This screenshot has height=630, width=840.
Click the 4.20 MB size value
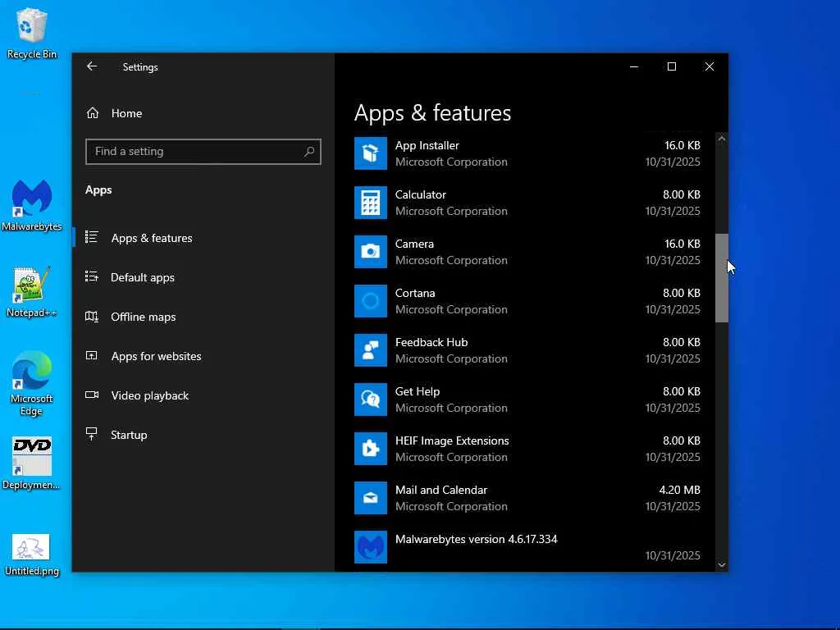(x=679, y=490)
